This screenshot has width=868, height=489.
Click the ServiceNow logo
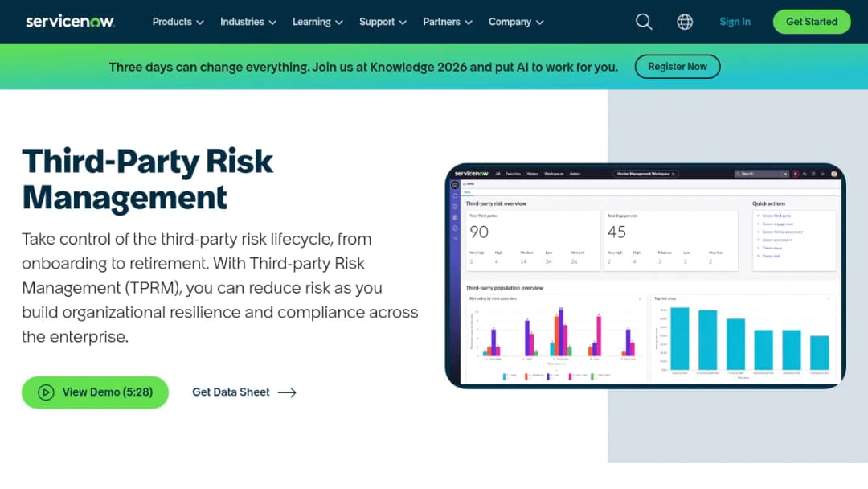(x=70, y=22)
